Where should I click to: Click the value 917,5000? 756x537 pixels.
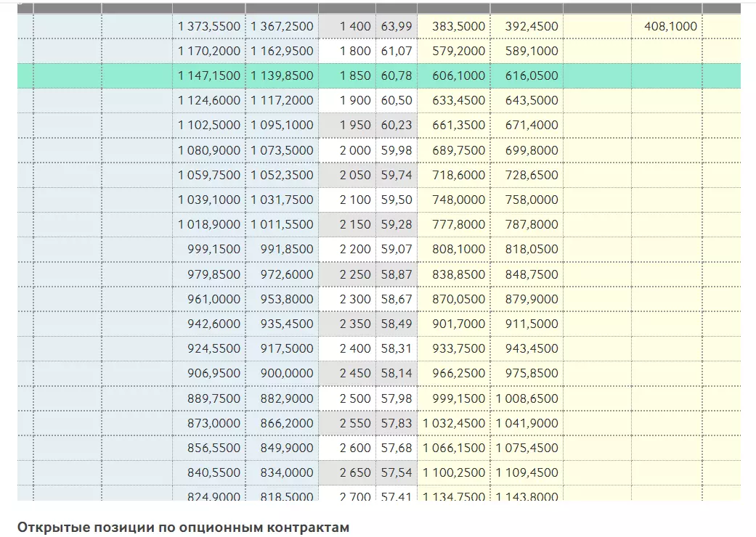tap(287, 349)
